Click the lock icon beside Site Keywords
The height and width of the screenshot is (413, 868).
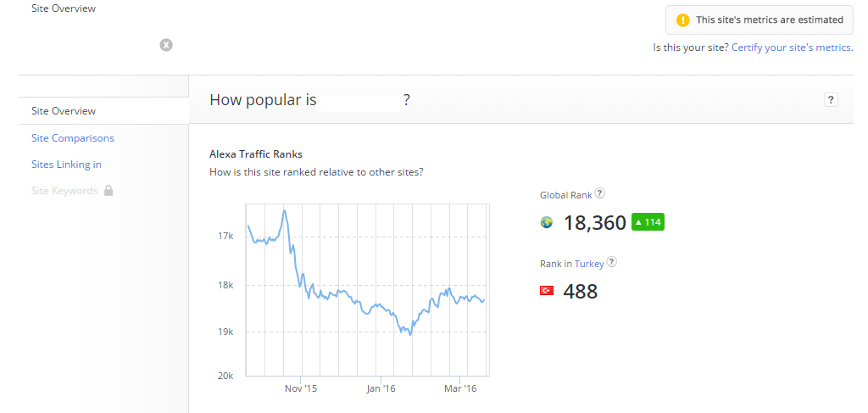tap(108, 191)
